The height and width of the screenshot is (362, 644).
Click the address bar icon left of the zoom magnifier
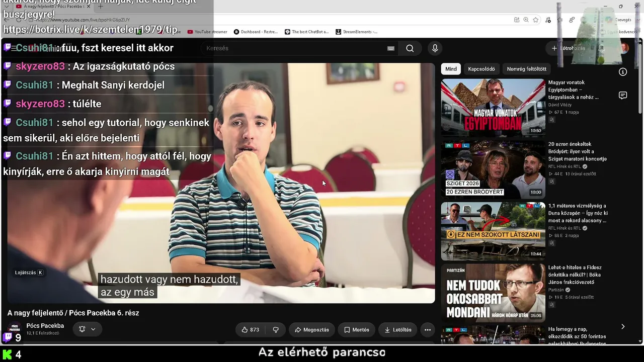pos(517,20)
